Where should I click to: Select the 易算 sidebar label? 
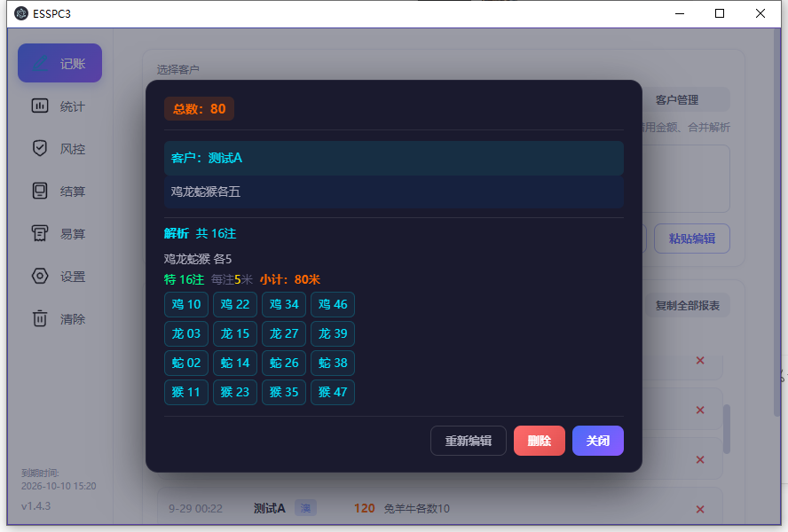(73, 234)
